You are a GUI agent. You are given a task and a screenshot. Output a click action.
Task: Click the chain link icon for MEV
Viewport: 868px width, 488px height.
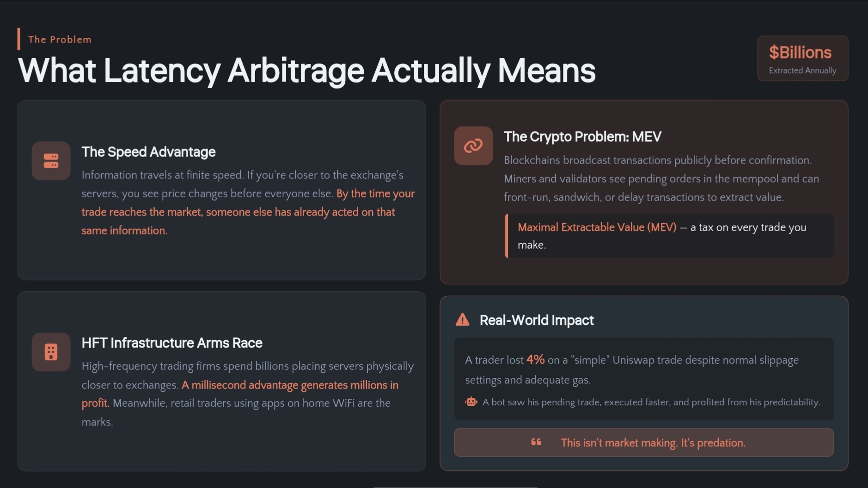point(473,146)
